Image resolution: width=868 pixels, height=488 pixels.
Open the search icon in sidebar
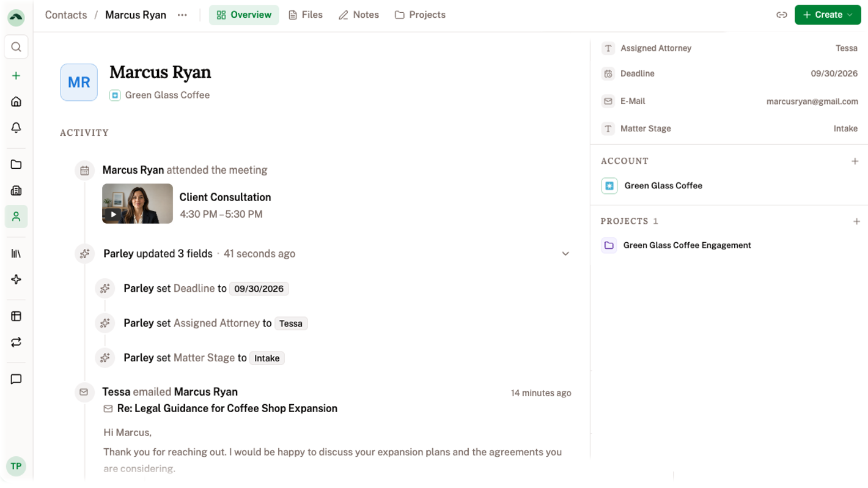coord(17,47)
